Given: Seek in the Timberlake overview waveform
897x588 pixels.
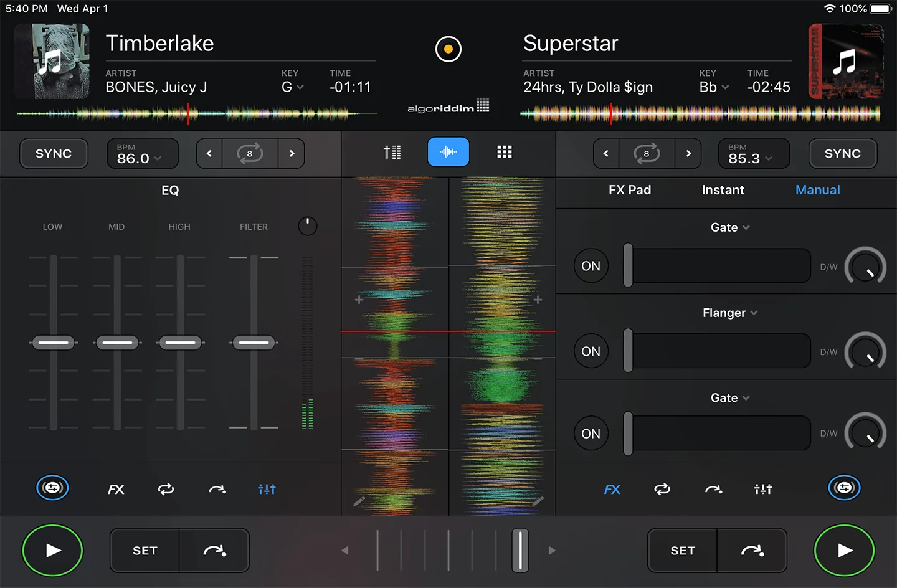Looking at the screenshot, I should [x=197, y=114].
